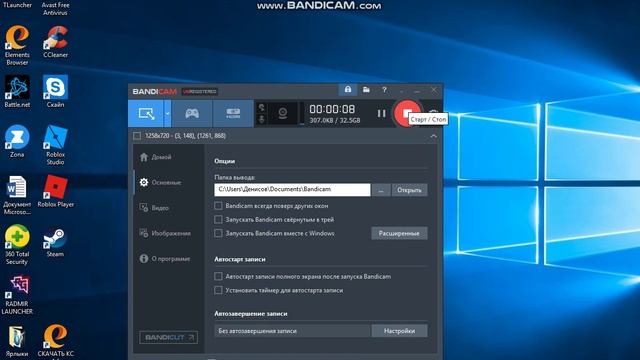Enable fullscreen autostart recording checkbox
The height and width of the screenshot is (360, 640).
[x=218, y=276]
